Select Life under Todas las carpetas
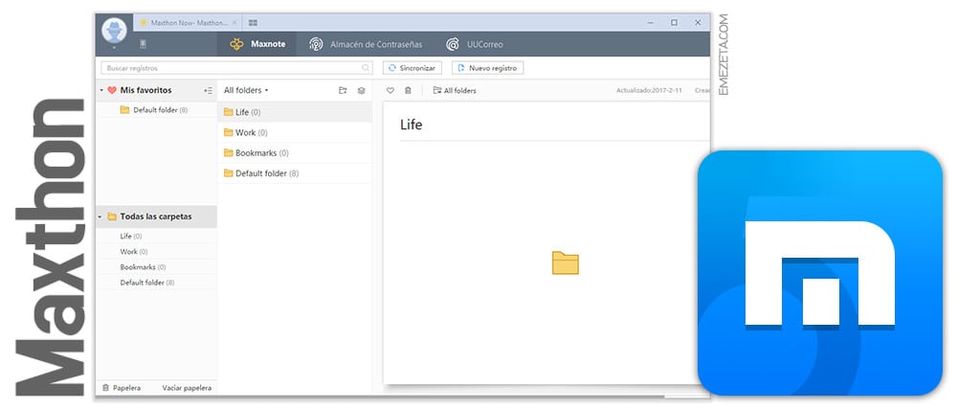The width and height of the screenshot is (980, 410). pos(156,236)
